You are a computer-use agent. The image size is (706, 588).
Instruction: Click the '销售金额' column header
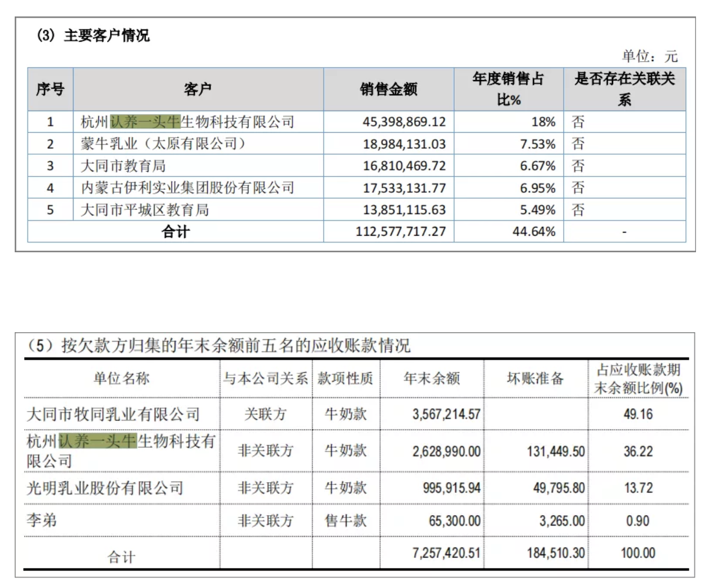388,89
